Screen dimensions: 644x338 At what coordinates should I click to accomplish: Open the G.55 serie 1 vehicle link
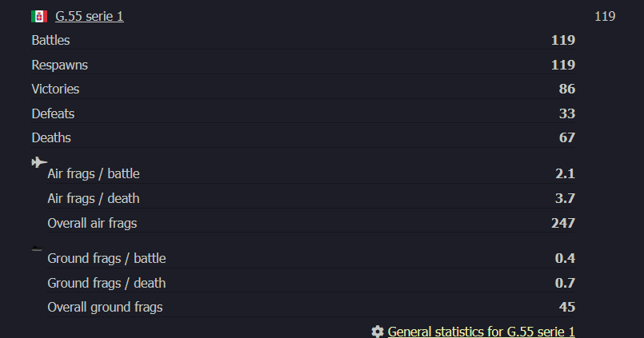(x=89, y=16)
